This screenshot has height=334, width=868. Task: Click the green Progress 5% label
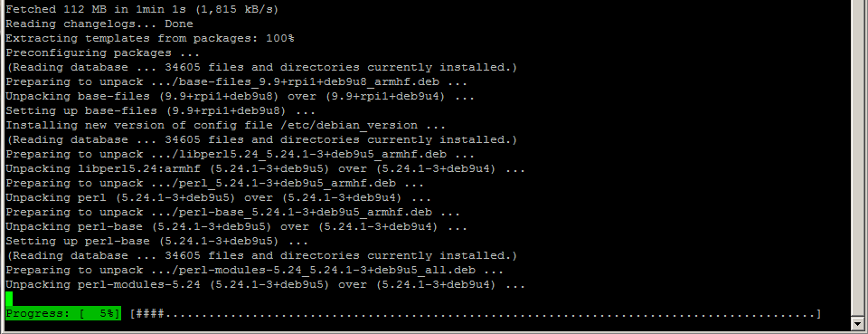63,314
